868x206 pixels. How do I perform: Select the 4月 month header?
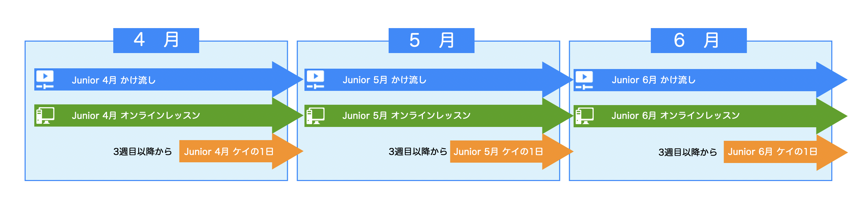pyautogui.click(x=156, y=40)
